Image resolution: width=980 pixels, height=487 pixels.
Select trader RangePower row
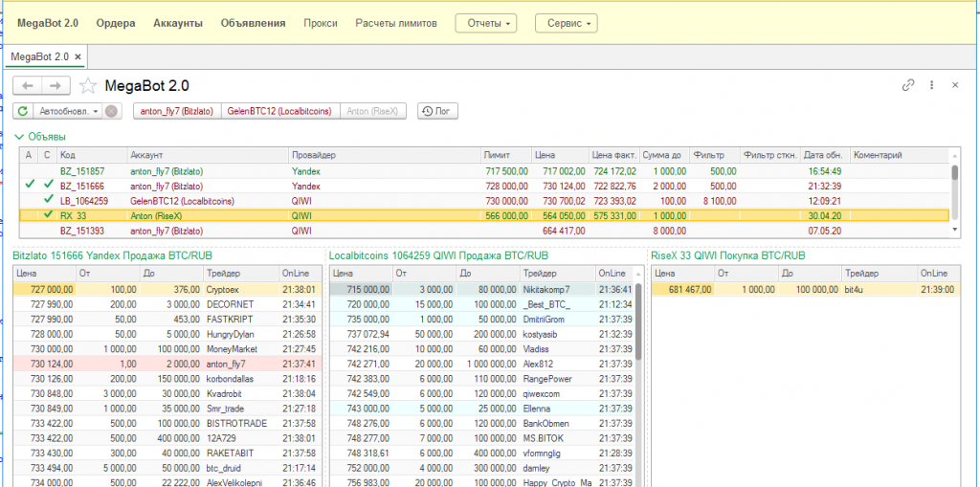482,378
